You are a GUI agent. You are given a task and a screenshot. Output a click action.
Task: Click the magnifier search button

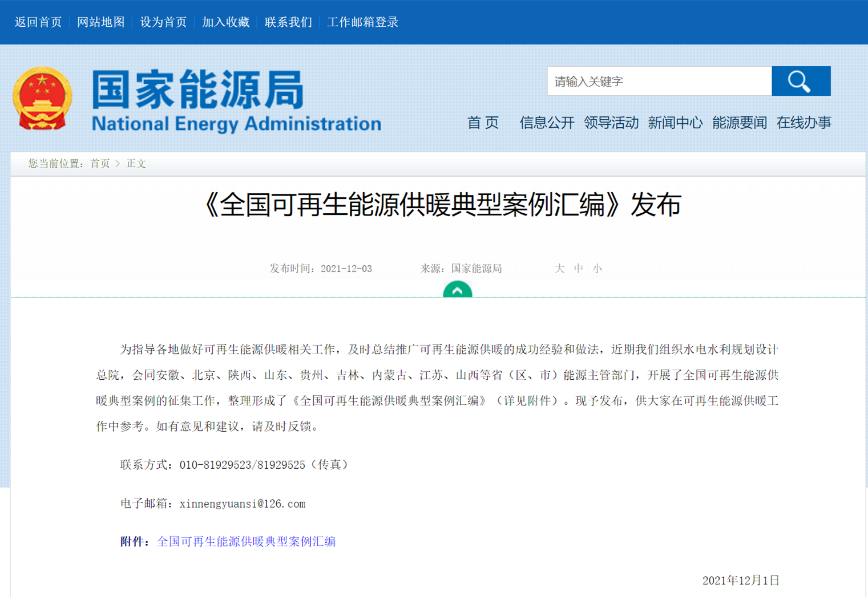[x=801, y=81]
